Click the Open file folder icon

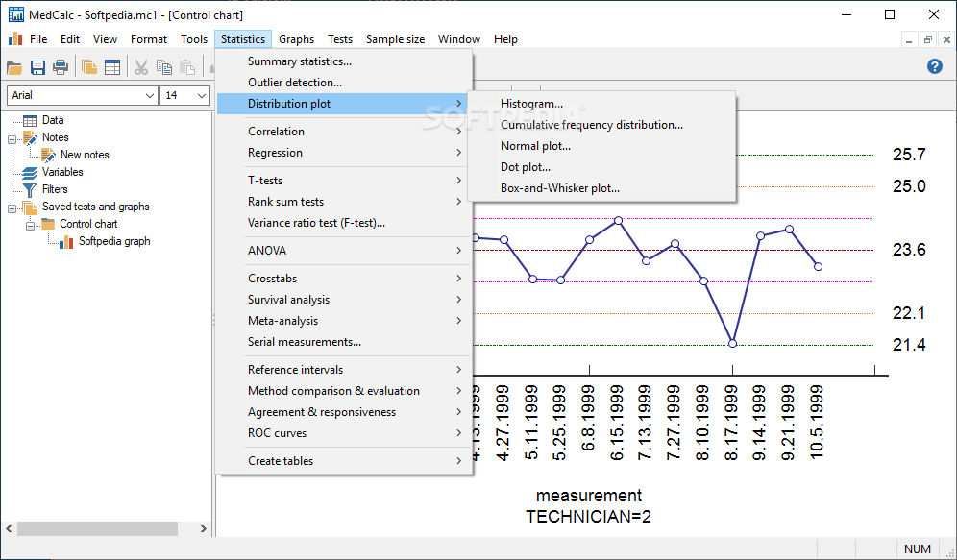14,67
